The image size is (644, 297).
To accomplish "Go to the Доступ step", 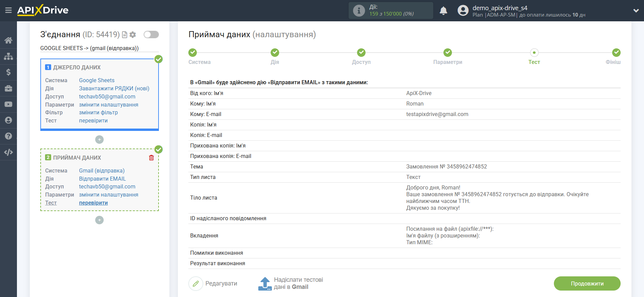I will pyautogui.click(x=361, y=52).
